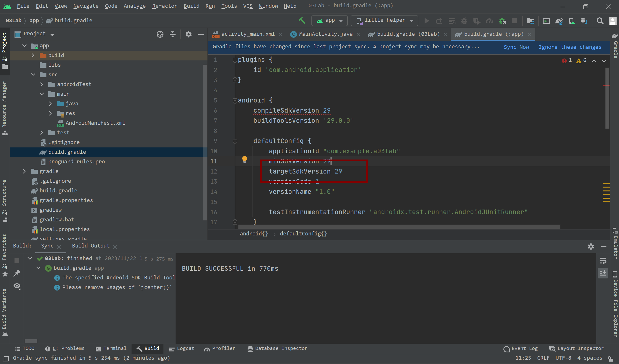Toggle the eye view filter in Build panel
This screenshot has width=619, height=364.
coord(17,286)
